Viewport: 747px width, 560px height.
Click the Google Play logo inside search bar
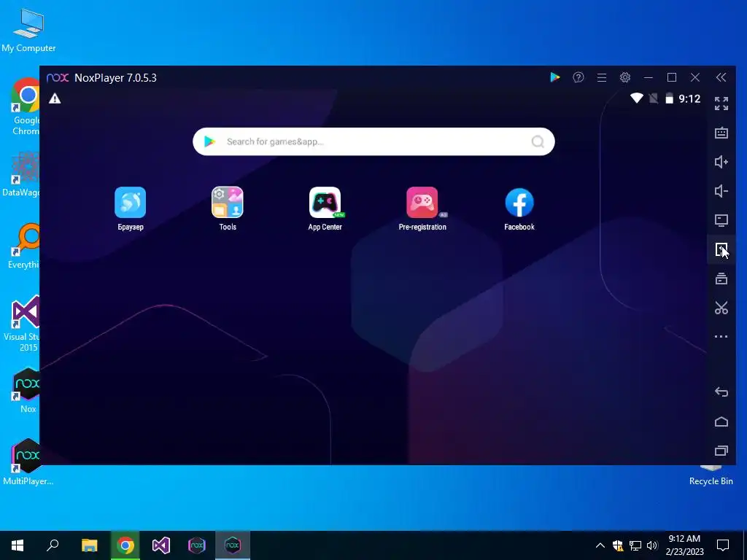click(x=209, y=141)
